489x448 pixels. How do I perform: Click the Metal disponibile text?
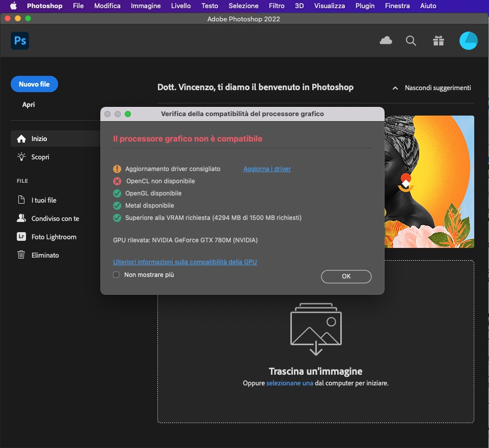[150, 206]
